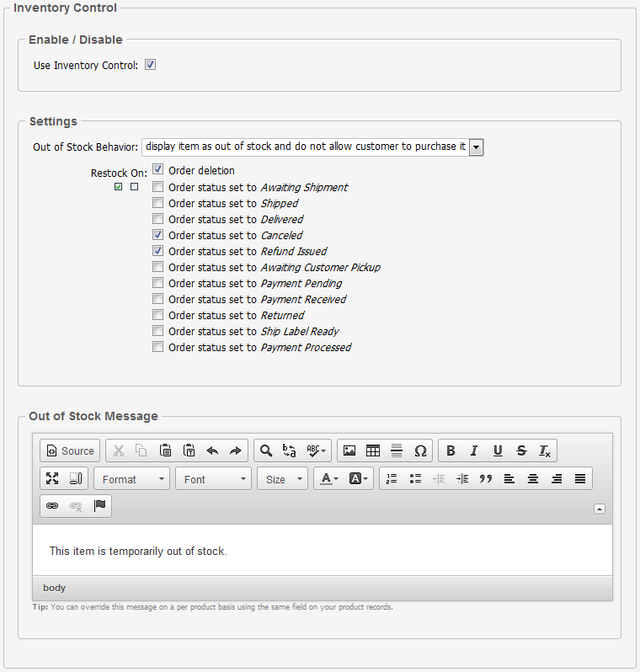Screen dimensions: 640x672
Task: Click the Source button
Action: 70,451
